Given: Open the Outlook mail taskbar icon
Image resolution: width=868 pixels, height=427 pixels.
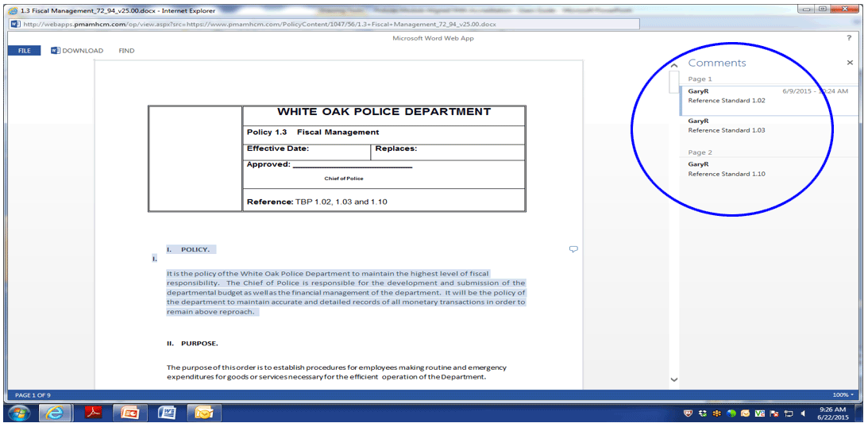Looking at the screenshot, I should (204, 414).
